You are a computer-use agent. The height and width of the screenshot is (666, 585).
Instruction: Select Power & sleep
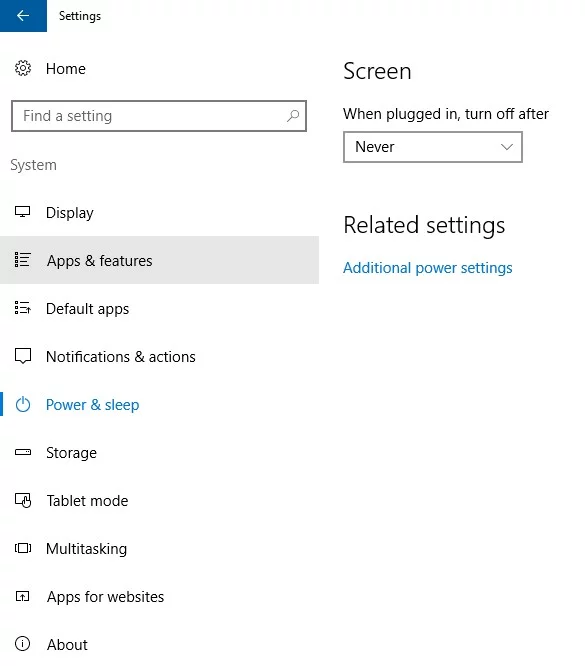(159, 404)
